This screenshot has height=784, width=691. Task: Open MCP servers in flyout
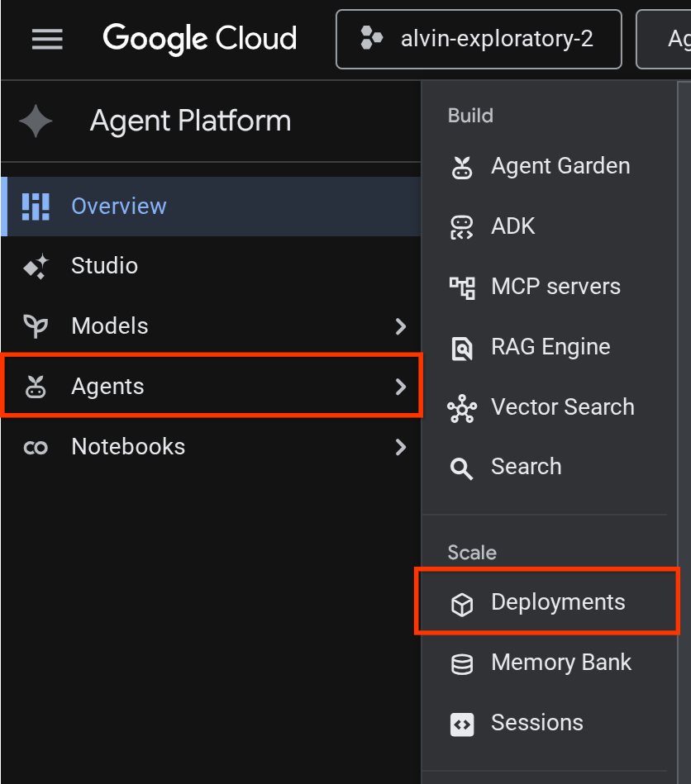point(549,287)
